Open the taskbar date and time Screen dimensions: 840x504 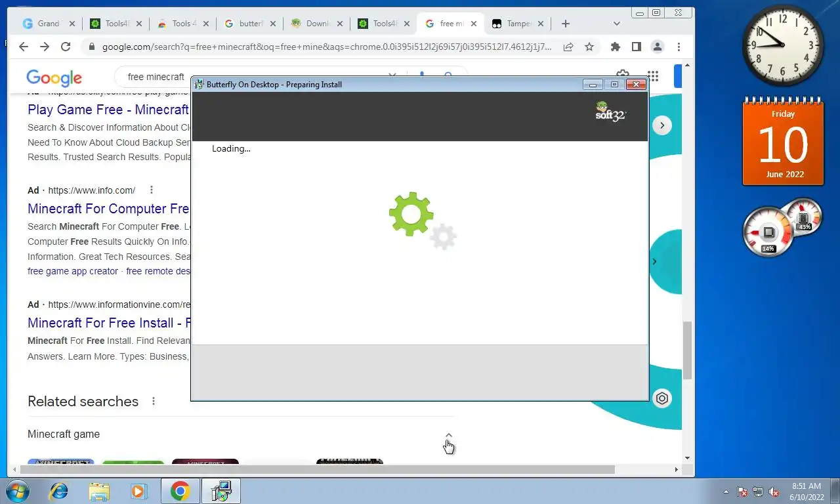point(807,492)
